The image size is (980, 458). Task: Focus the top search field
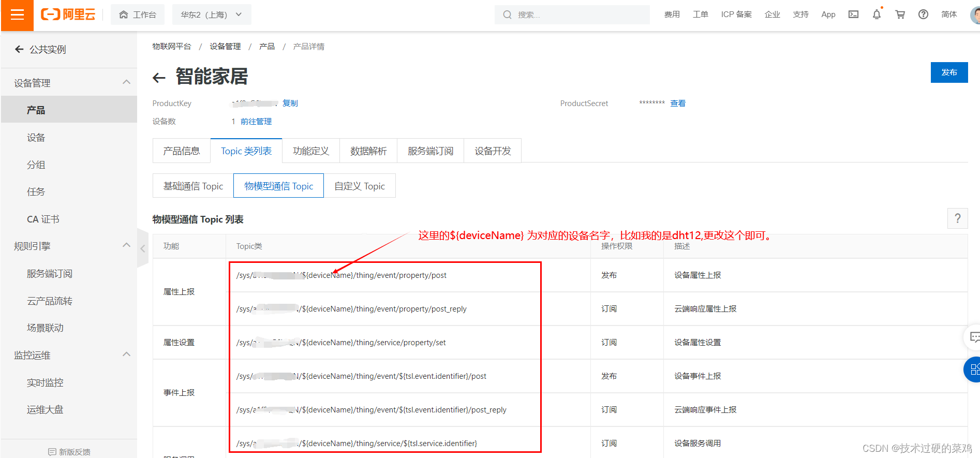572,14
